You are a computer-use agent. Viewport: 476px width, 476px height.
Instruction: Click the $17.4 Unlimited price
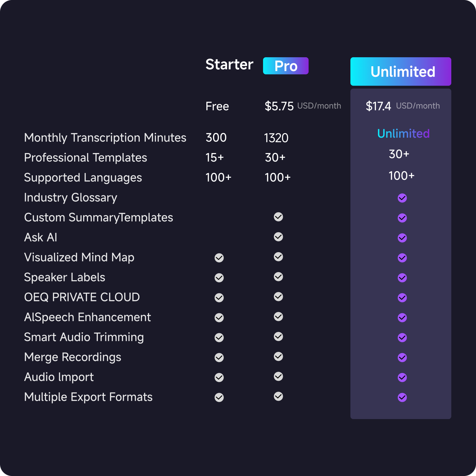coord(378,106)
